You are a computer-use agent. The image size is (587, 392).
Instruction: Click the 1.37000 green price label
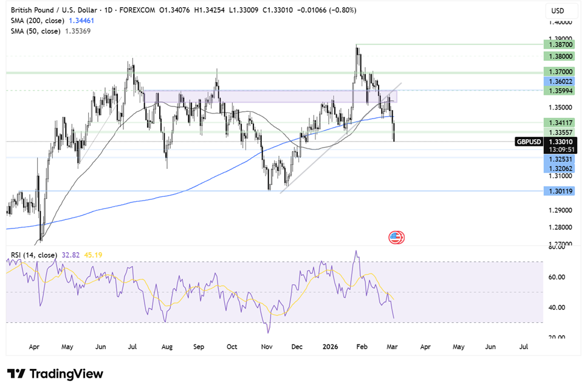coord(559,72)
